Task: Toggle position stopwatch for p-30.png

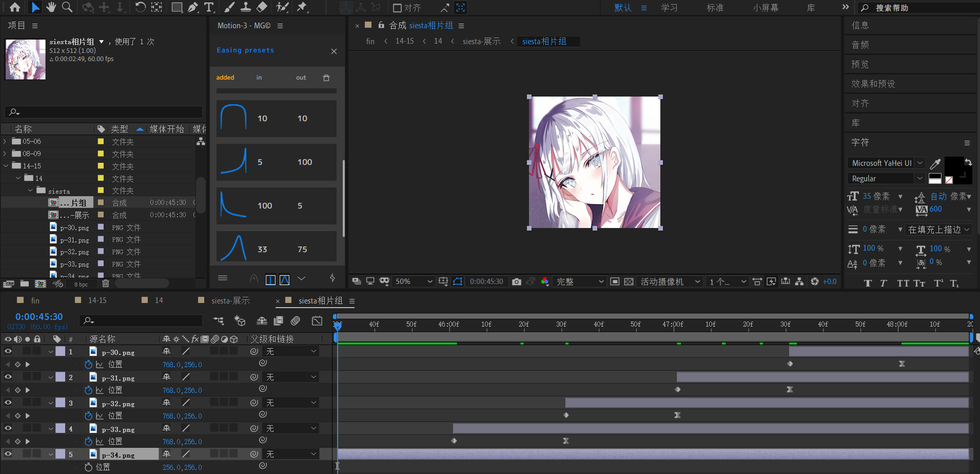Action: (88, 364)
